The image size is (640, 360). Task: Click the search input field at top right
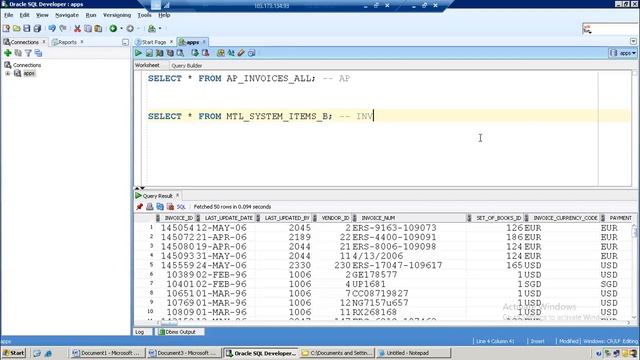[x=611, y=29]
